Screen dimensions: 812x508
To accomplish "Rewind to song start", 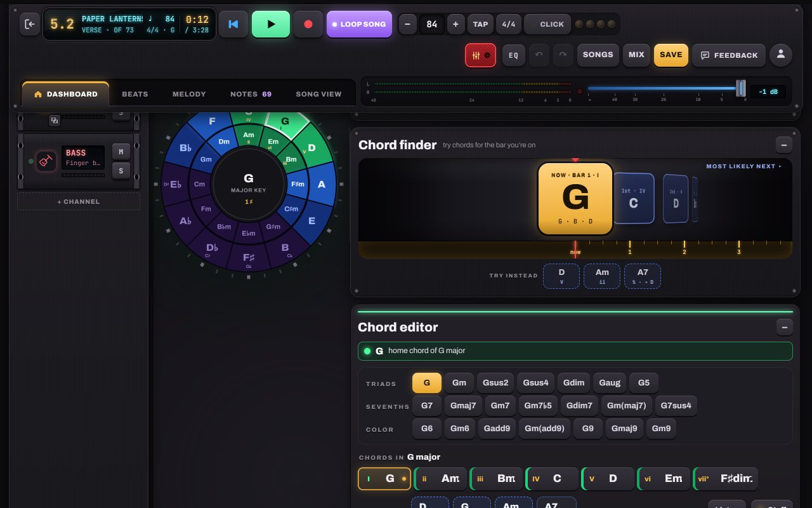I will 233,24.
